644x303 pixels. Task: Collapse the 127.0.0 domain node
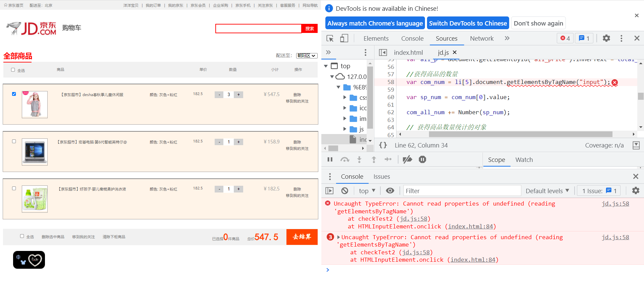pos(332,77)
